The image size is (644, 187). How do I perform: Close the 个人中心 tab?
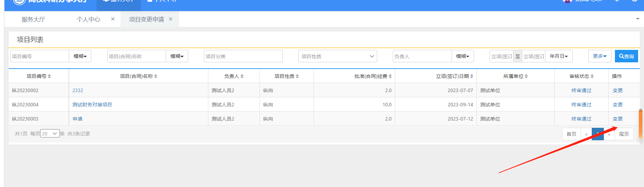click(113, 19)
